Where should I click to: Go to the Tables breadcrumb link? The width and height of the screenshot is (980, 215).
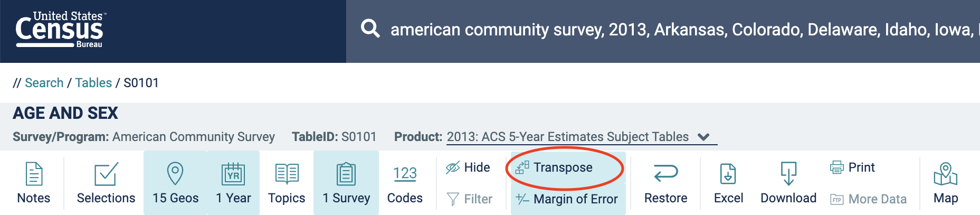pos(93,83)
